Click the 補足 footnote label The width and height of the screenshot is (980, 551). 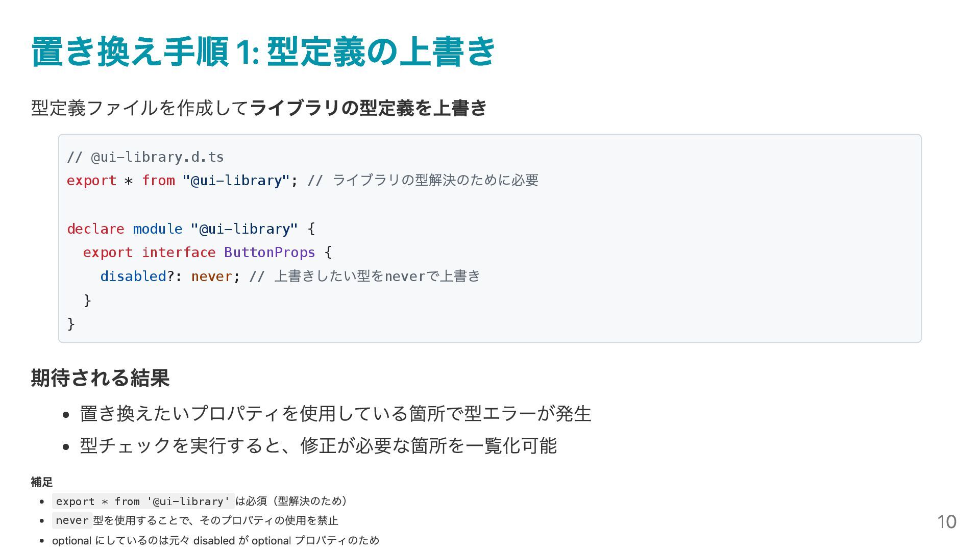(x=41, y=482)
